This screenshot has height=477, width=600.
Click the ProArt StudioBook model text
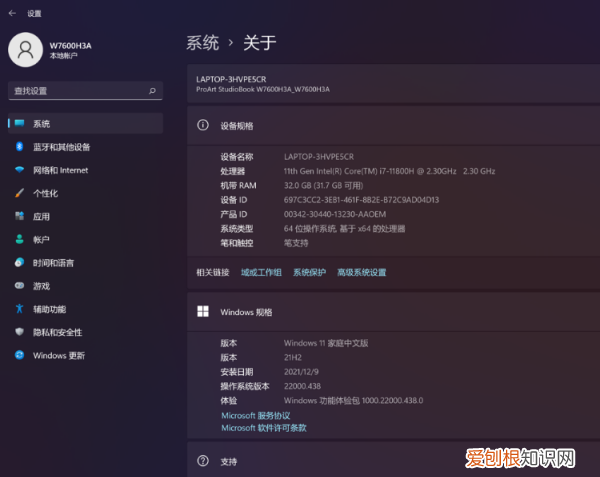pos(263,90)
